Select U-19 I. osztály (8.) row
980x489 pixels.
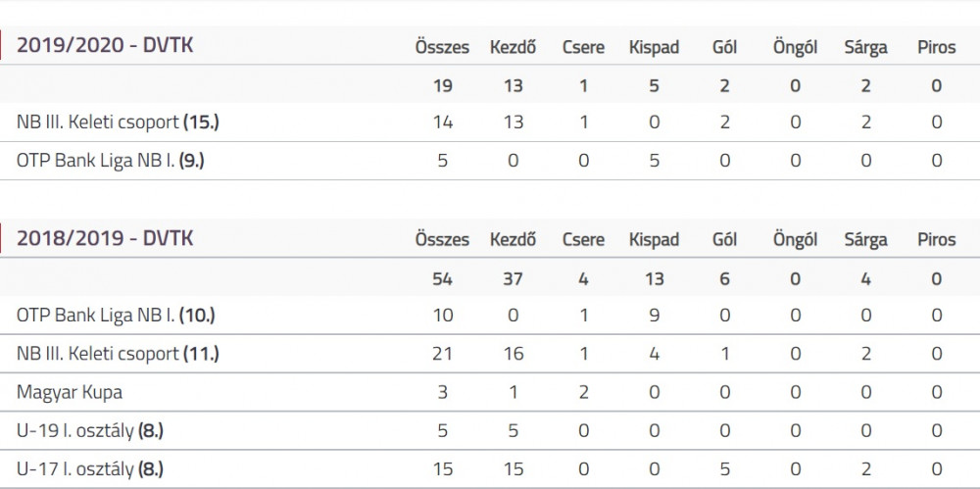tap(490, 431)
